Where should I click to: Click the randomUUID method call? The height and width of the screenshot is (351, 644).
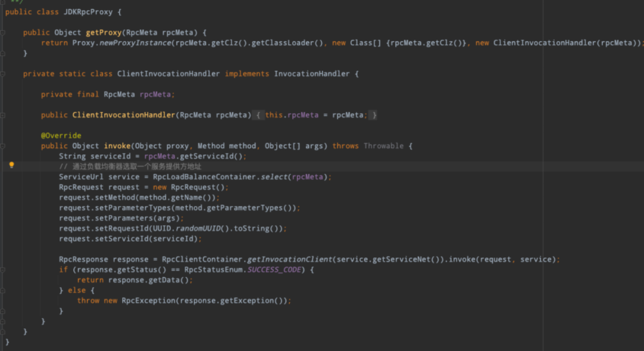[198, 229]
